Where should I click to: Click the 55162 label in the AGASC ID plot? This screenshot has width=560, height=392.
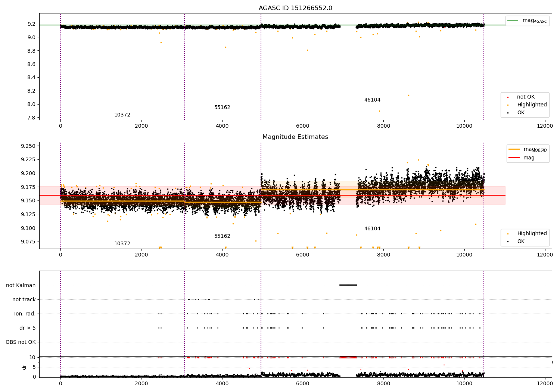(222, 108)
